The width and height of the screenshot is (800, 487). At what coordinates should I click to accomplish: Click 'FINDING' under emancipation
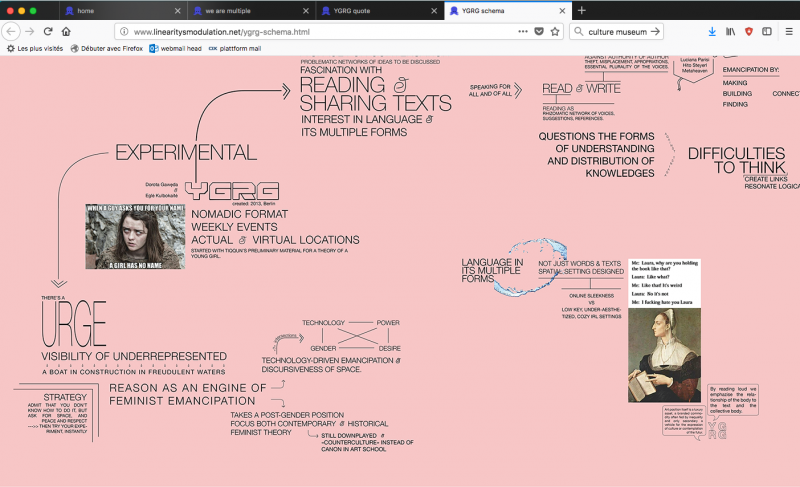pos(735,104)
